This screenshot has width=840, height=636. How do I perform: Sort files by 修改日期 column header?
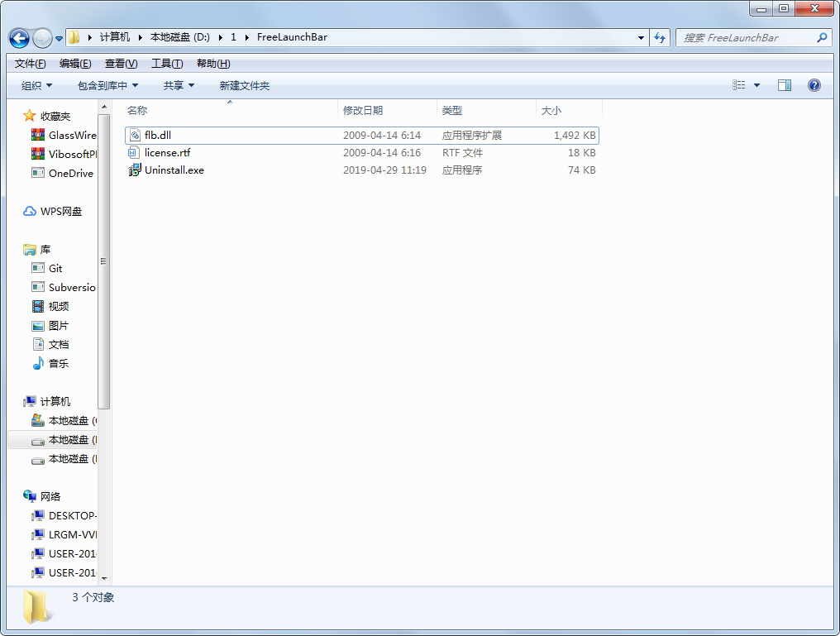[x=363, y=110]
